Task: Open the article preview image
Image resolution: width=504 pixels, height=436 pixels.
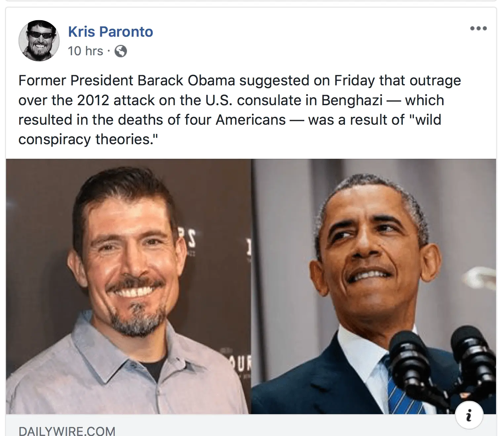Action: pos(251,286)
